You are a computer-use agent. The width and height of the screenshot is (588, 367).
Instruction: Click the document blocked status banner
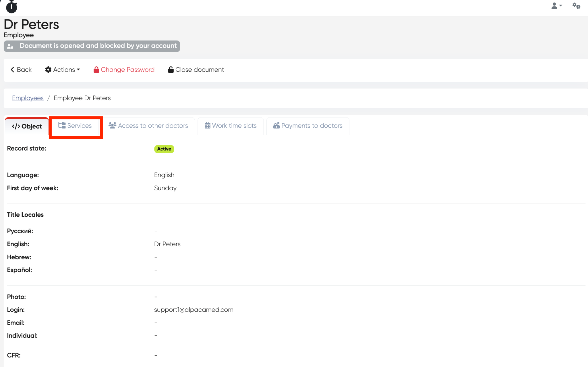tap(92, 46)
